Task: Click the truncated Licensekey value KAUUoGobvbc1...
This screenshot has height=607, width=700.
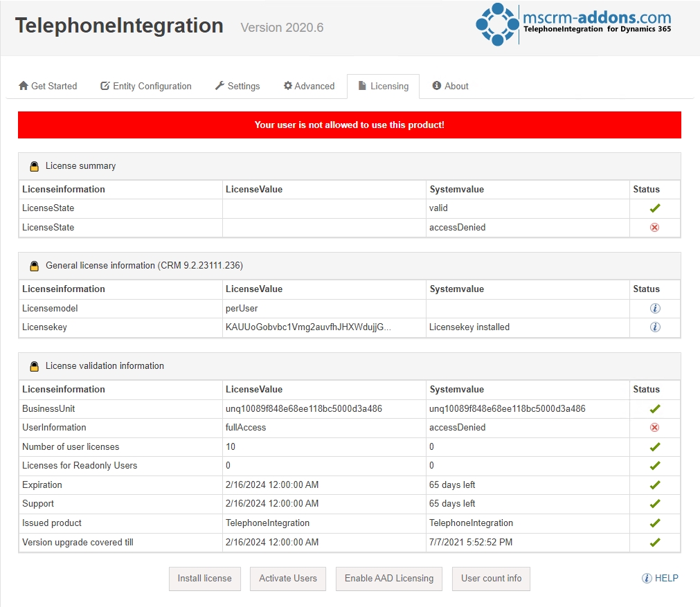Action: point(308,327)
